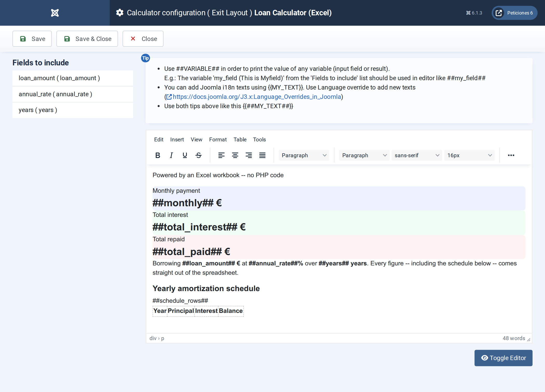Apply underline formatting

(185, 155)
